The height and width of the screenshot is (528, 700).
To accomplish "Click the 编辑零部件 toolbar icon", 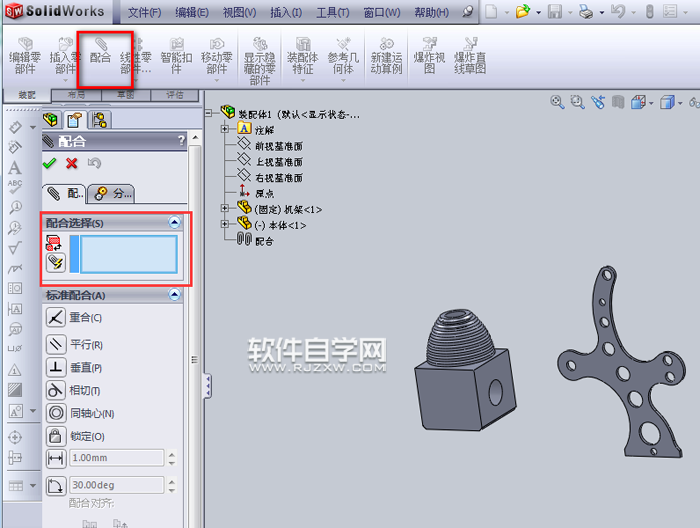I will [25, 56].
